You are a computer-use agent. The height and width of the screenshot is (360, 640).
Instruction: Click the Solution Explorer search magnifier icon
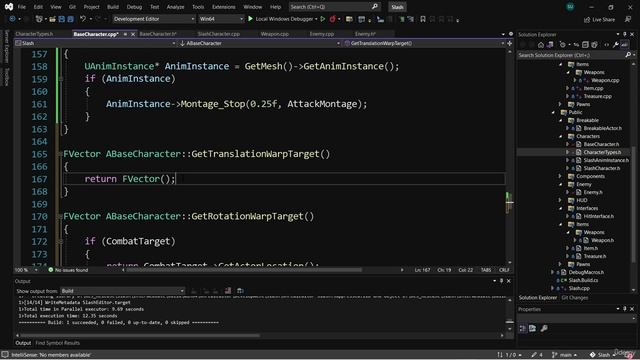click(x=628, y=55)
